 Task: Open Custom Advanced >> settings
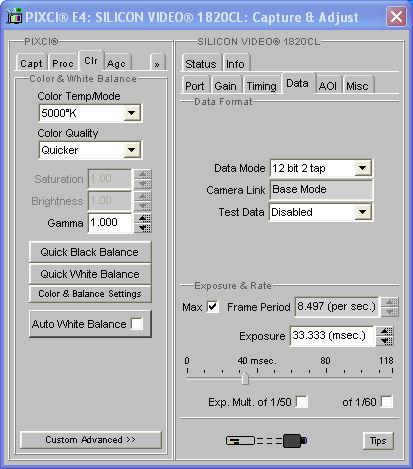pos(91,440)
